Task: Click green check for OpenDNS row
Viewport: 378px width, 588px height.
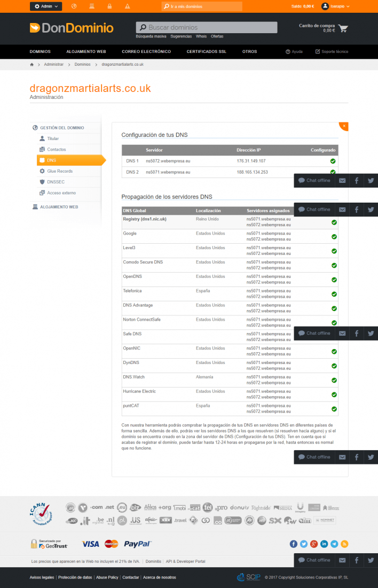Action: (334, 280)
